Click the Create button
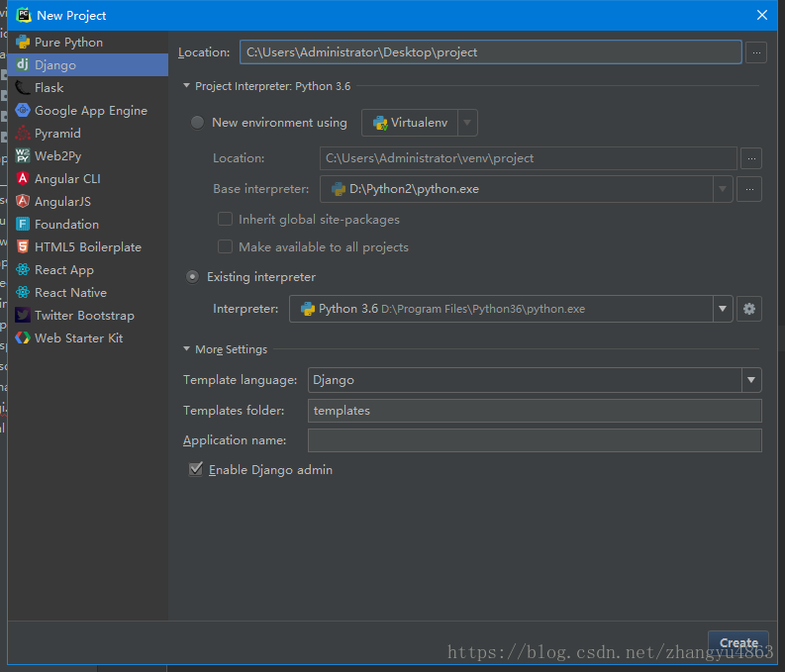 point(738,642)
